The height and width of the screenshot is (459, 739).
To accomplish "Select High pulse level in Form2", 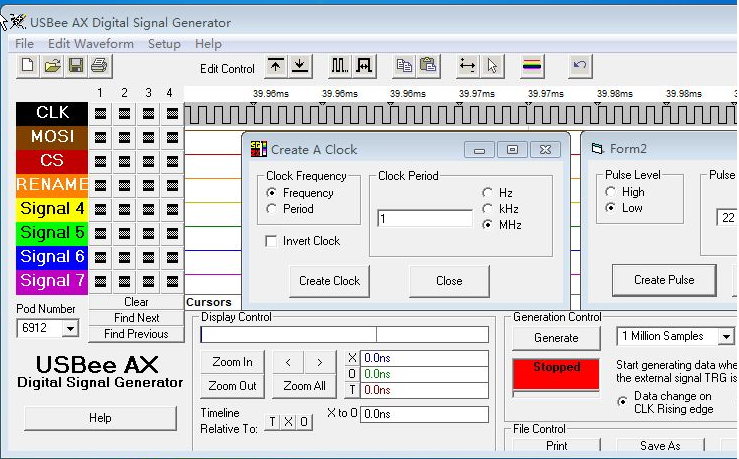I will pyautogui.click(x=611, y=192).
